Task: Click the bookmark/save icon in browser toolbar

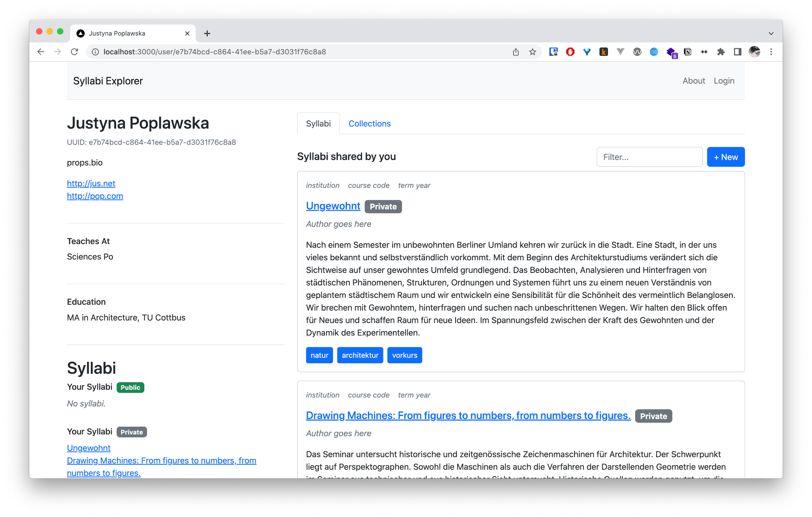Action: coord(532,52)
